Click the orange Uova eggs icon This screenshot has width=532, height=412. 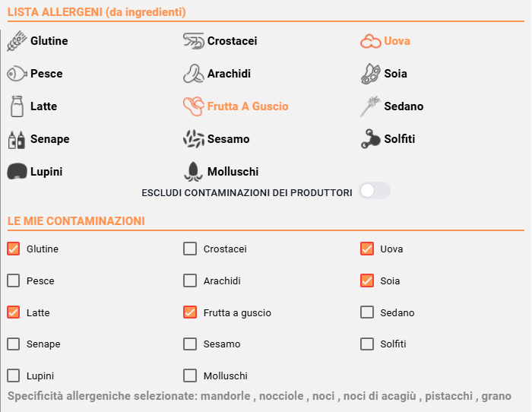coord(371,41)
